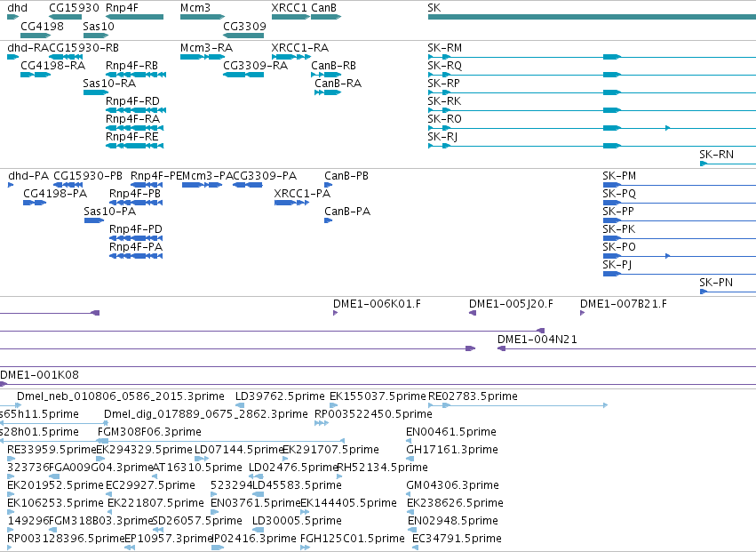Open EST GM04306.3prime

point(453,485)
